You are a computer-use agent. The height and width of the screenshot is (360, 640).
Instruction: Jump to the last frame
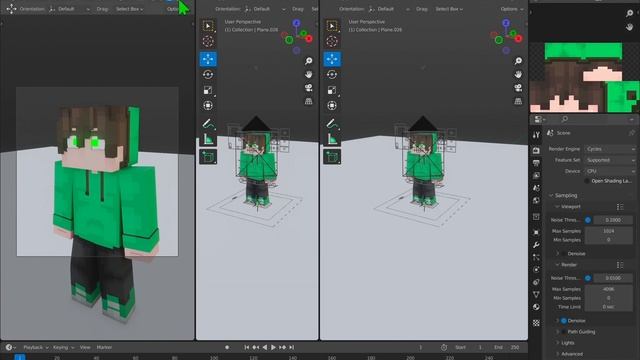coord(291,347)
